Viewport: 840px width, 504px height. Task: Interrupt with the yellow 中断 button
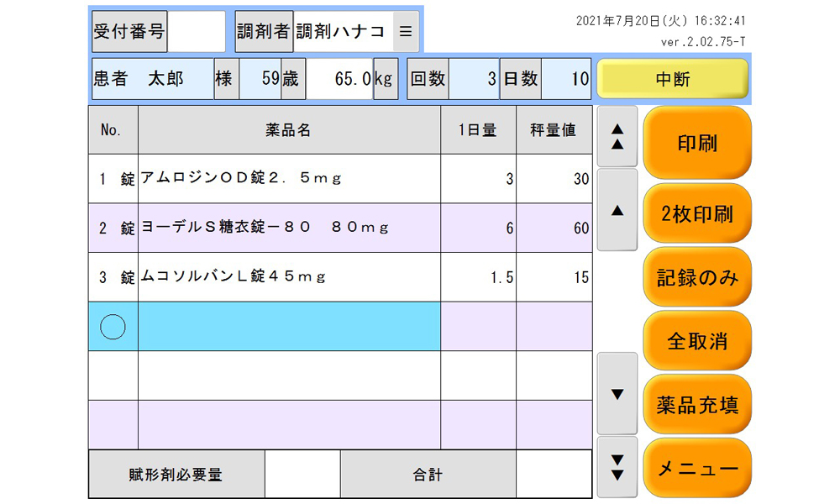(x=673, y=79)
